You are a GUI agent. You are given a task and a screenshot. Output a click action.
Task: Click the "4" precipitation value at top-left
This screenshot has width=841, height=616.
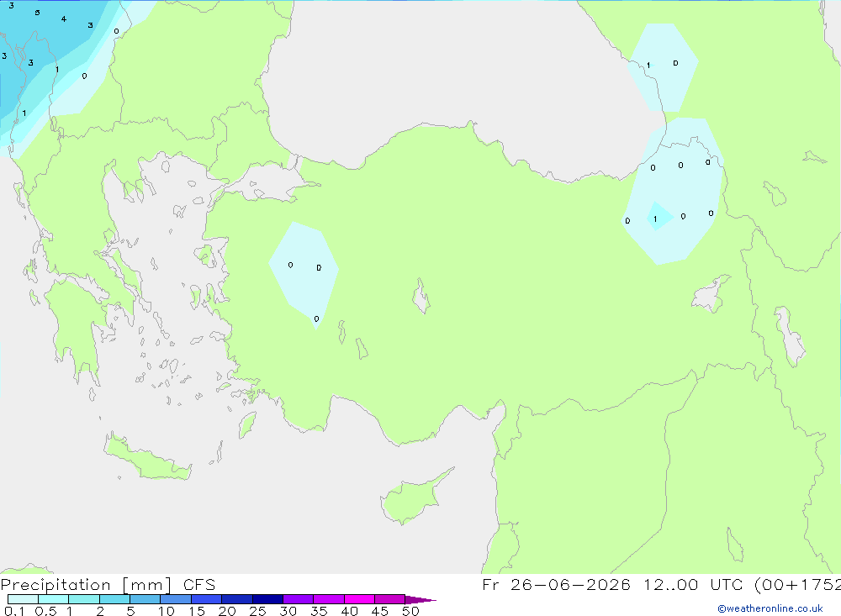coord(63,19)
